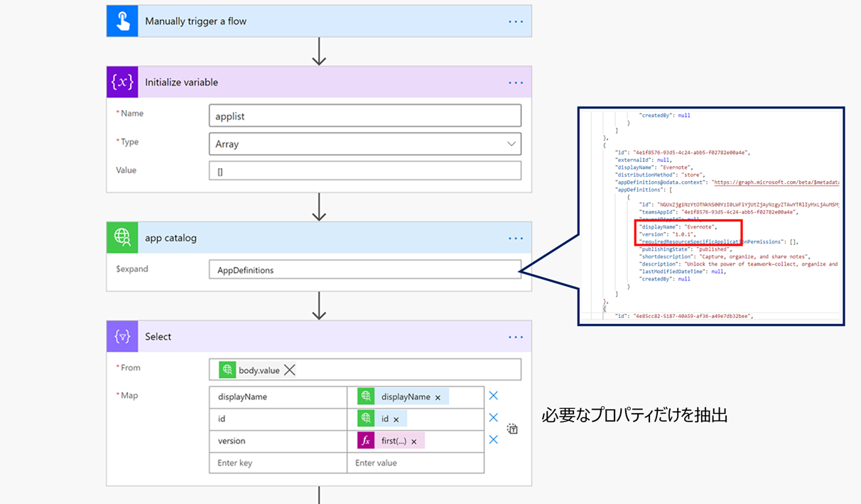The width and height of the screenshot is (861, 504).
Task: Delete the version map row
Action: pyautogui.click(x=494, y=440)
